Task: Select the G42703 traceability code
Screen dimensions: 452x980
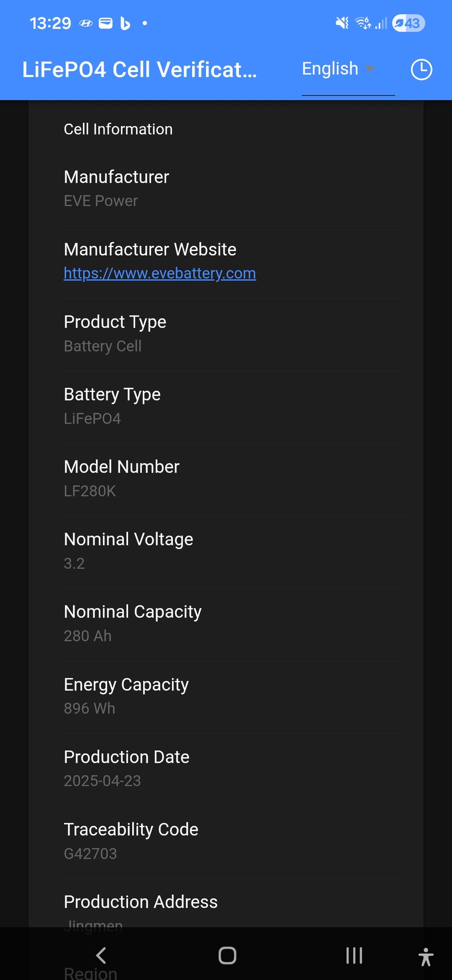Action: point(90,853)
